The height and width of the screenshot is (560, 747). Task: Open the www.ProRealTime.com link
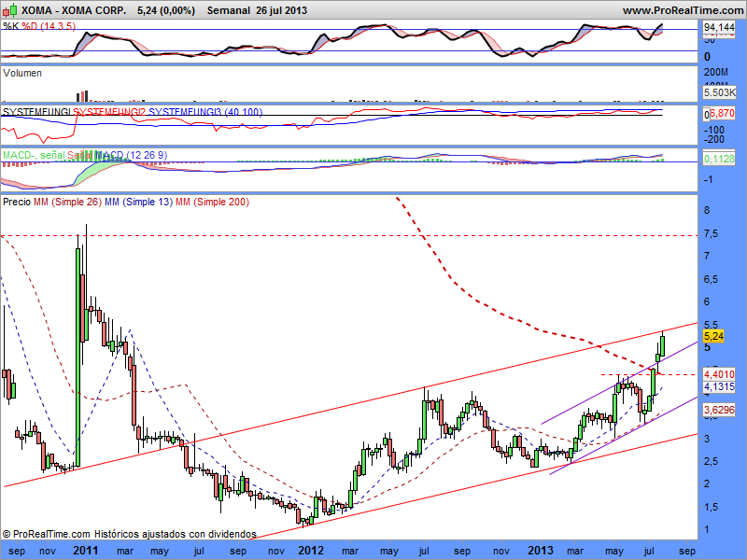click(x=684, y=10)
